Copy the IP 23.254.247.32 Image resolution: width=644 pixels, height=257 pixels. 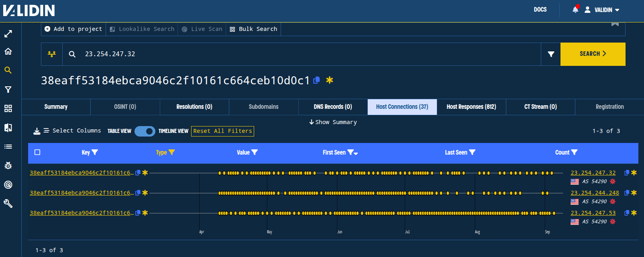tap(627, 173)
